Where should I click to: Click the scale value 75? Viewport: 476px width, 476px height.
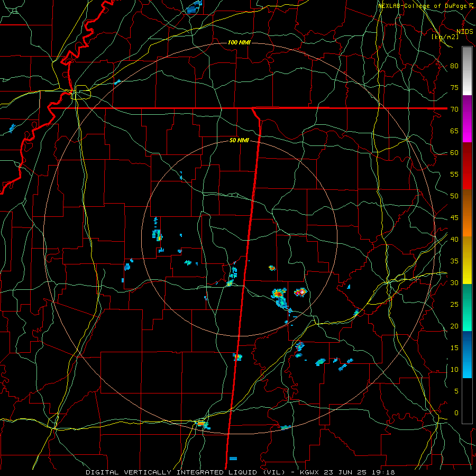tap(454, 87)
